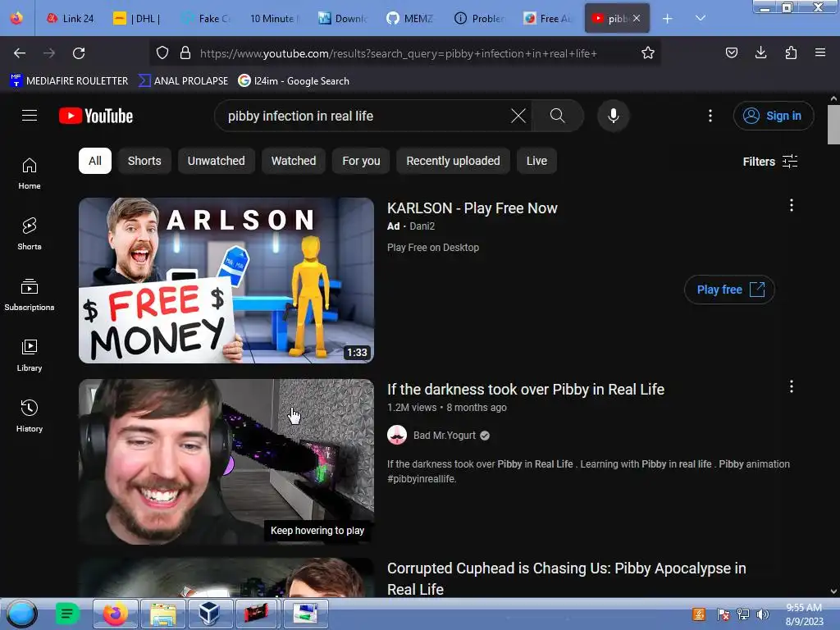
Task: Open the VirtualBox cube taskbar icon
Action: [x=209, y=614]
